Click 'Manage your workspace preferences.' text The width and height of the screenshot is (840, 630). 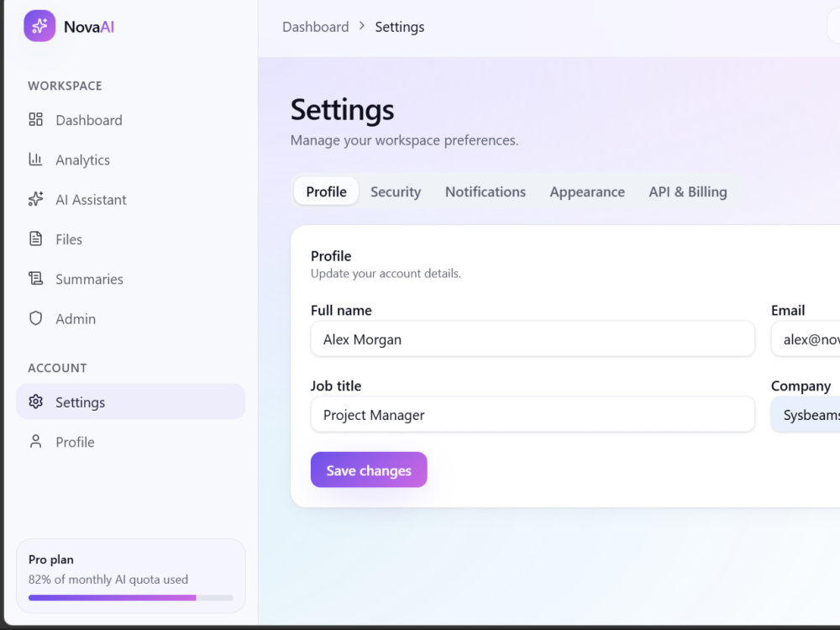pyautogui.click(x=405, y=140)
